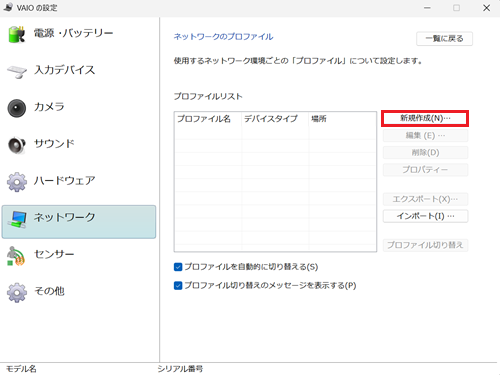Click the 場所 column header
Screen dimensions: 500x375
[342, 119]
